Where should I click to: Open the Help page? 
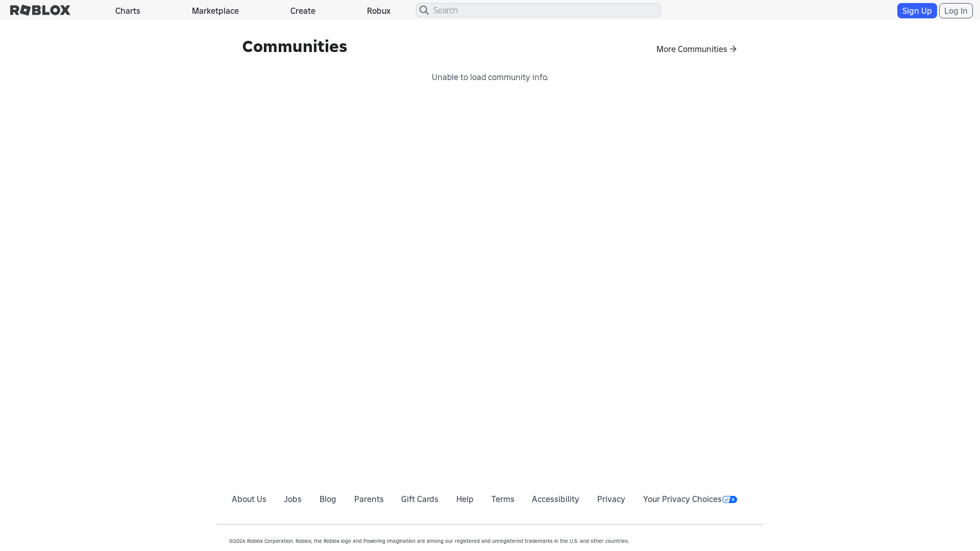[464, 499]
